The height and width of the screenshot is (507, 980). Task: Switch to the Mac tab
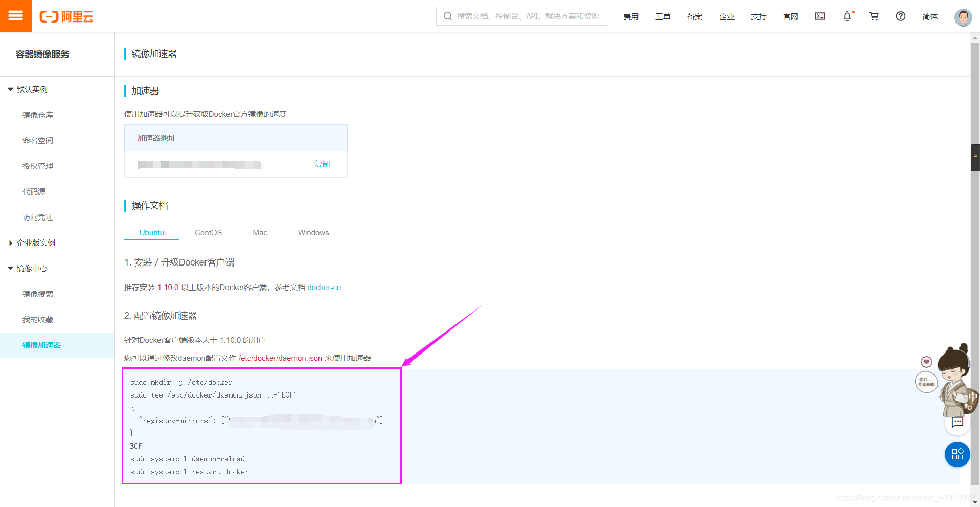click(x=260, y=232)
